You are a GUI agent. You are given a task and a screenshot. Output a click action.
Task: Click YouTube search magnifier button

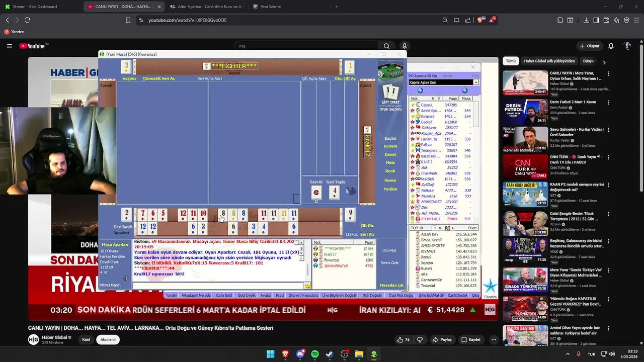[x=386, y=46]
